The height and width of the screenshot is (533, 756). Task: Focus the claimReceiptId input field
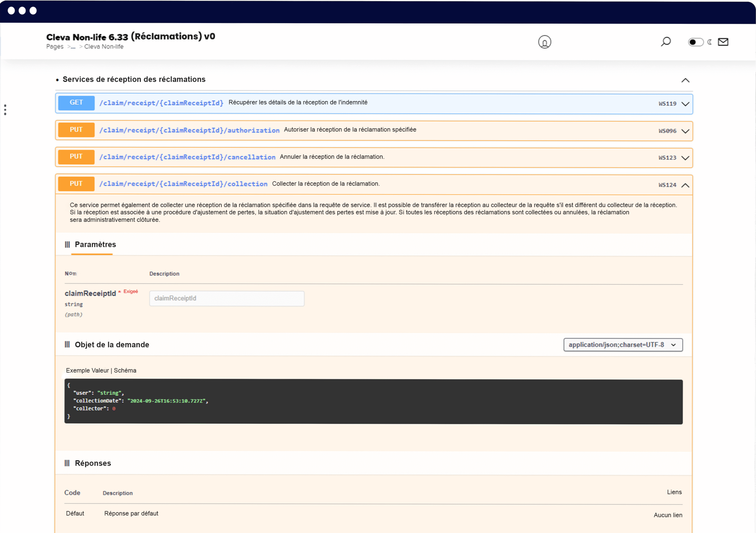click(227, 298)
